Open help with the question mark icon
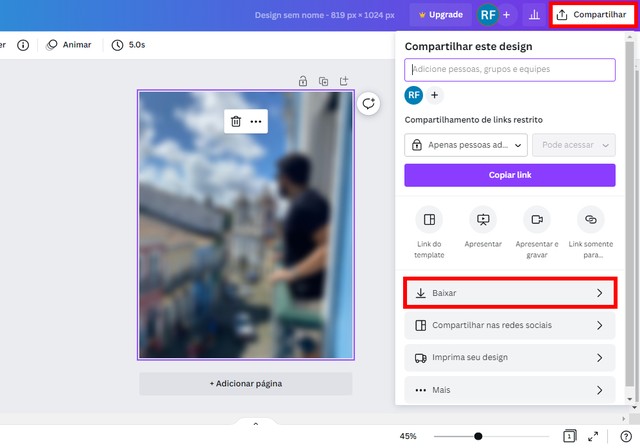 coord(626,437)
